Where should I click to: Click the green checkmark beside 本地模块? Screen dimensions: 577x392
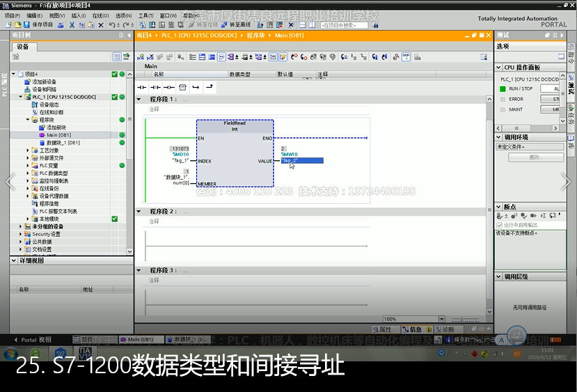114,219
